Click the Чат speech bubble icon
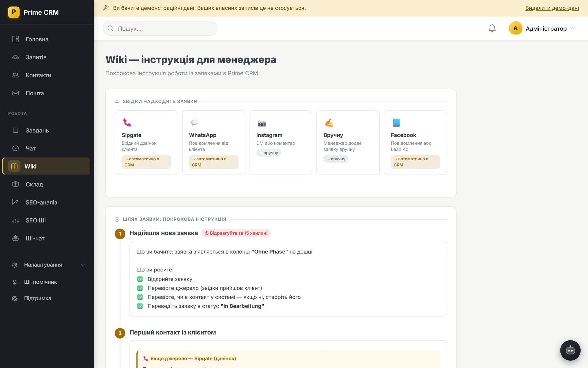The image size is (588, 368). (15, 148)
